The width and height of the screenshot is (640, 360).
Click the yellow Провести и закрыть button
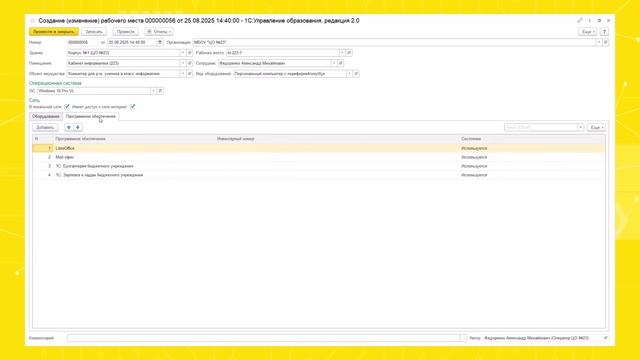click(x=54, y=31)
